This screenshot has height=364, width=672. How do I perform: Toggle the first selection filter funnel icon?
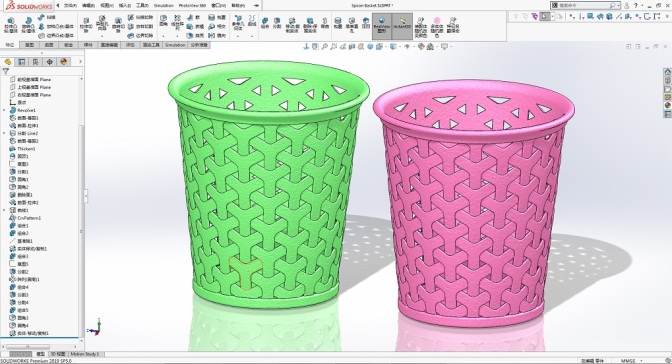[516, 16]
